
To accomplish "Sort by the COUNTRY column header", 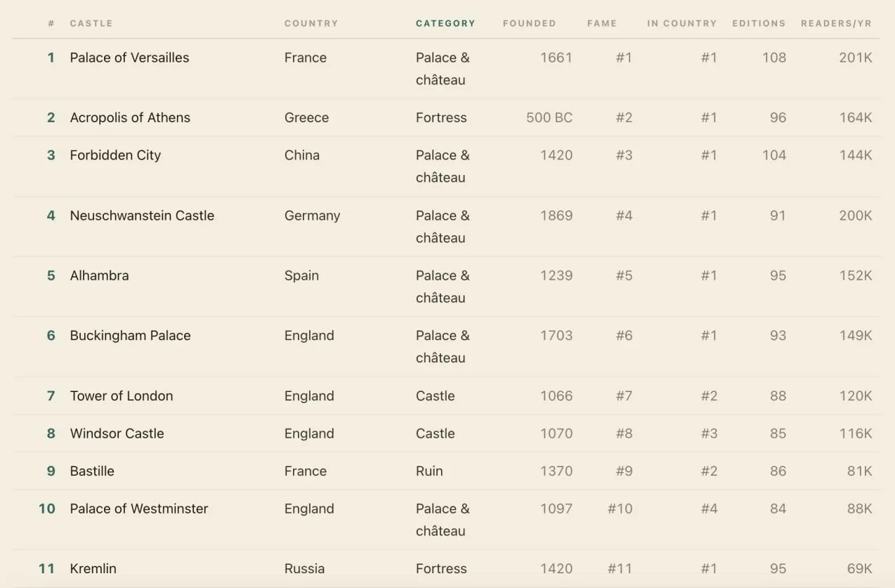I will tap(311, 23).
